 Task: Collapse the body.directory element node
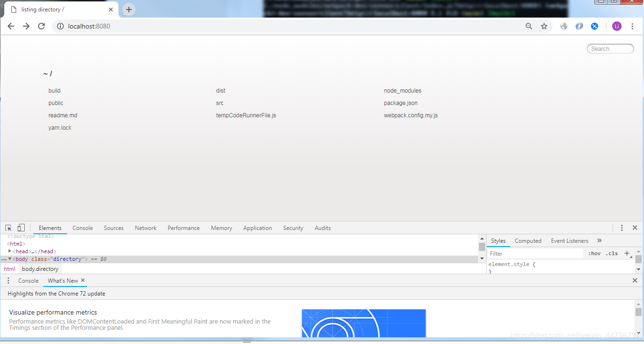10,259
